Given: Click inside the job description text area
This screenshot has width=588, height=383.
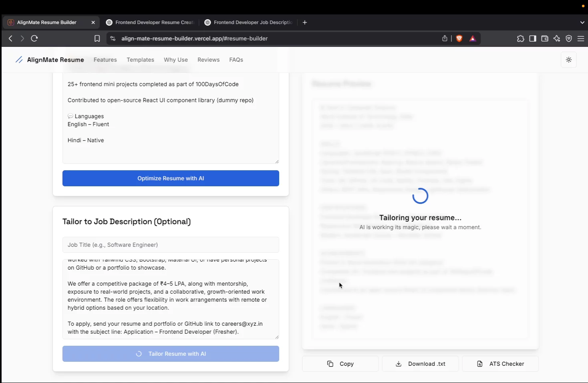Looking at the screenshot, I should (x=171, y=299).
